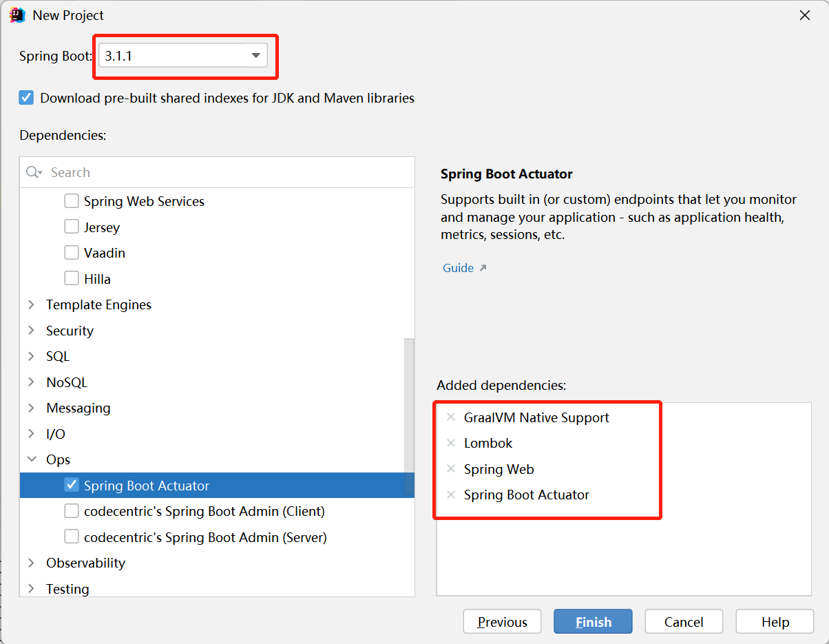Check codecentric's Spring Boot Admin (Client)
829x644 pixels.
72,511
